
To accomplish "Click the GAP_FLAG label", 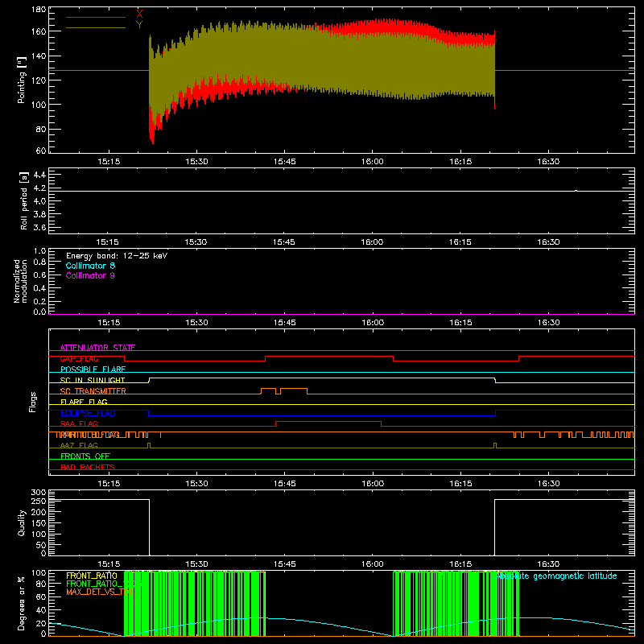I will [79, 358].
